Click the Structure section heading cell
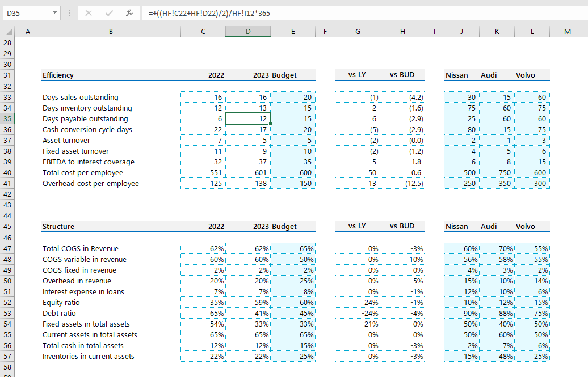This screenshot has width=588, height=377. pos(111,227)
